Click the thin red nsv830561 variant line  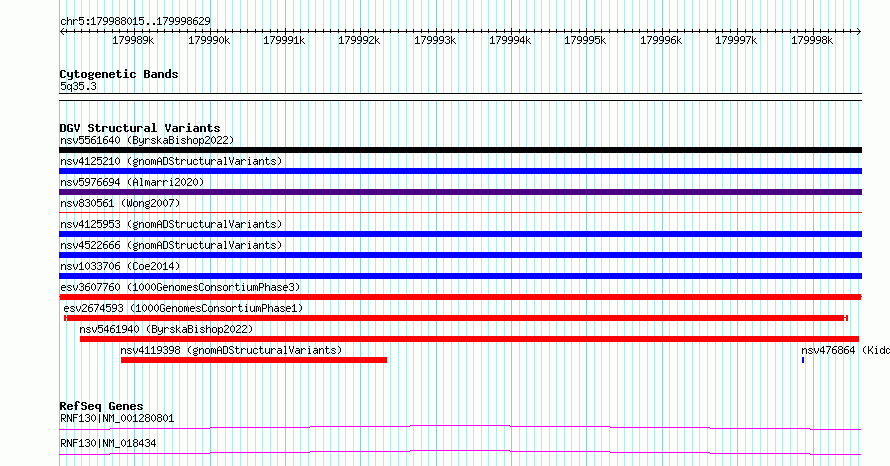(460, 213)
